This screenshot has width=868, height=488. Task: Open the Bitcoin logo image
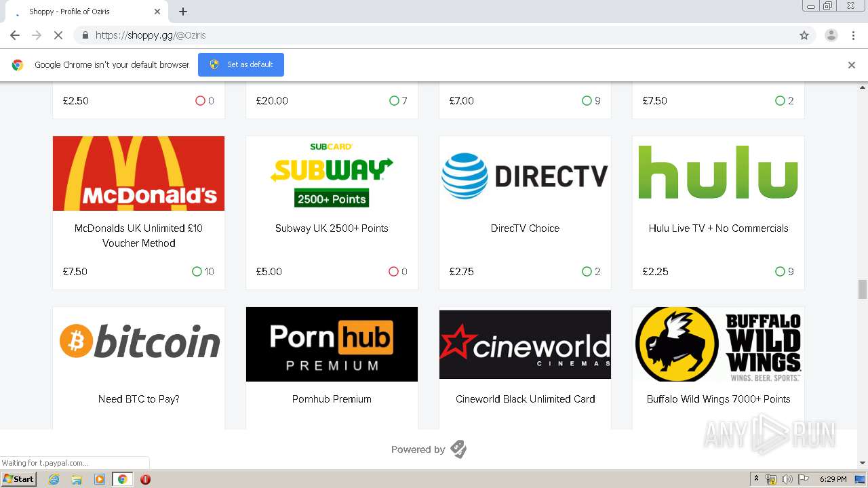click(x=138, y=344)
